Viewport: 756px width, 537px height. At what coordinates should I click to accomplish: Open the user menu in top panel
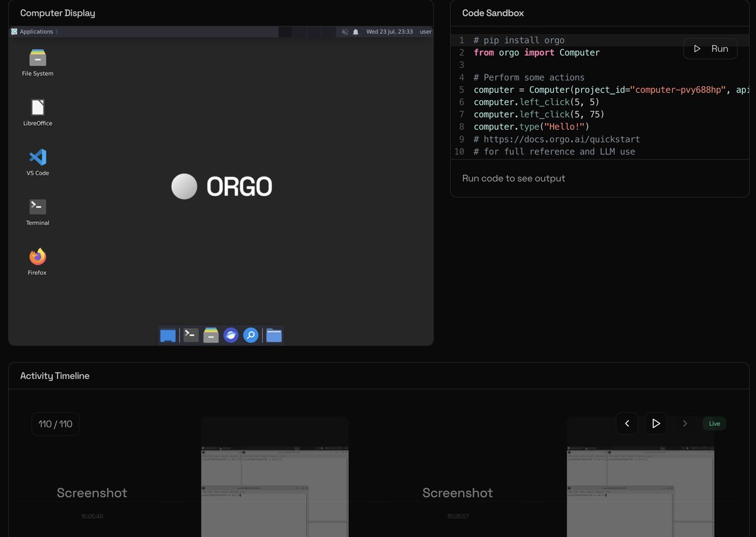[x=426, y=32]
